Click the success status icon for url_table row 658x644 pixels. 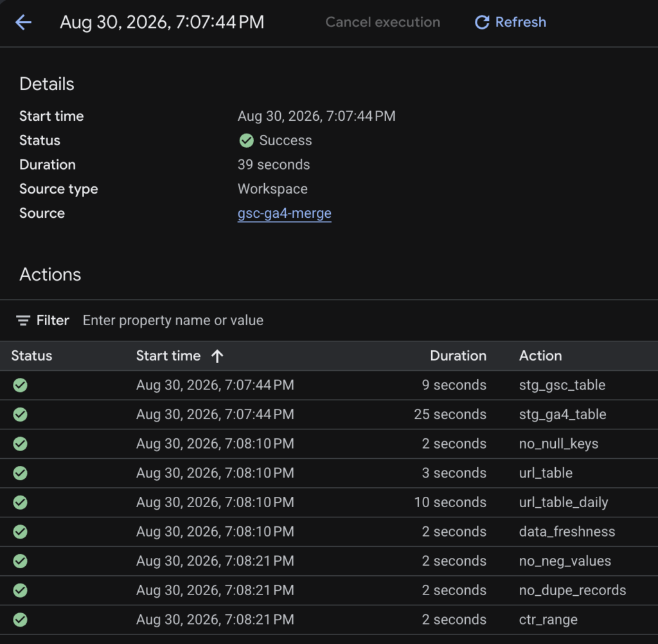pos(20,473)
